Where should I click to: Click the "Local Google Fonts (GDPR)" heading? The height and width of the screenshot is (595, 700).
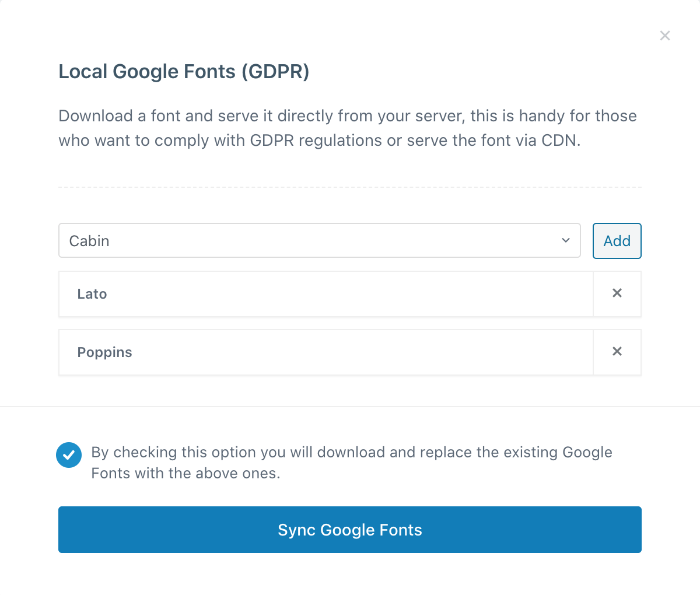point(184,72)
